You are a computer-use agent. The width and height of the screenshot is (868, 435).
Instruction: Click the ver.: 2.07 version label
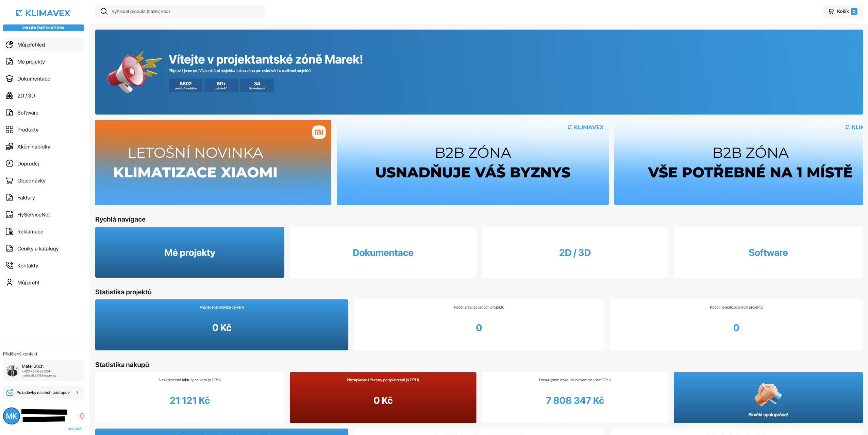tap(74, 429)
